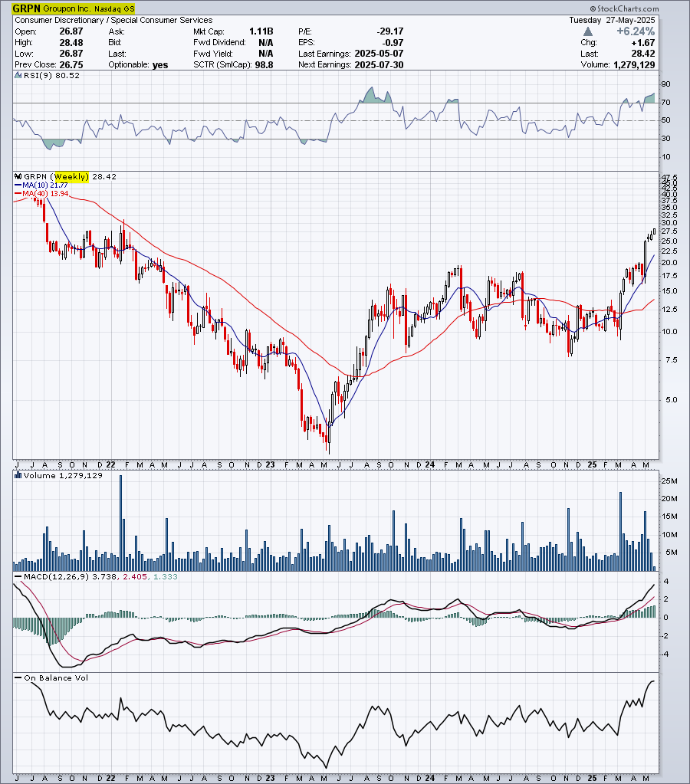Click the On Balance Vol legend label
The width and height of the screenshot is (690, 784).
pyautogui.click(x=56, y=678)
